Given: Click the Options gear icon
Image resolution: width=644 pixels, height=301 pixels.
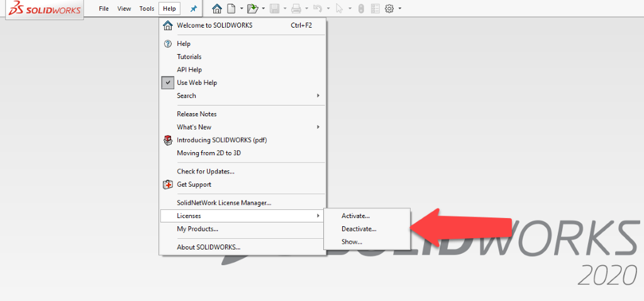Looking at the screenshot, I should point(389,9).
